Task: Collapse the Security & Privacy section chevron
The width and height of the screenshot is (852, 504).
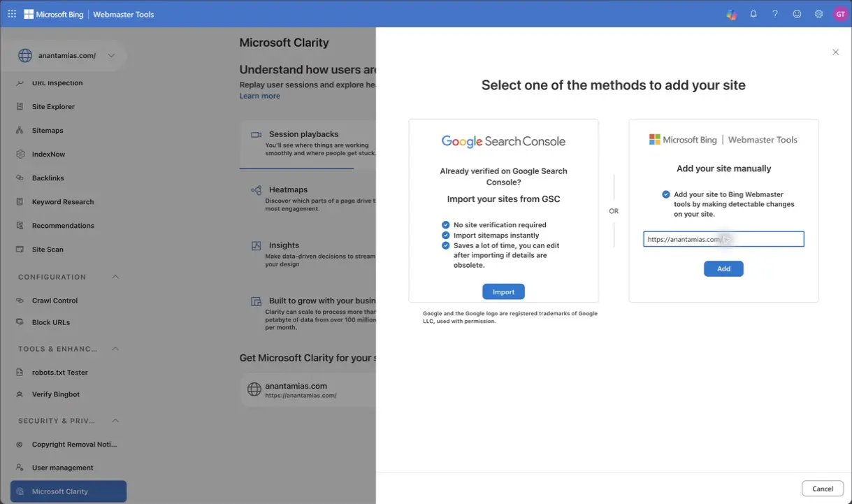Action: [x=115, y=420]
